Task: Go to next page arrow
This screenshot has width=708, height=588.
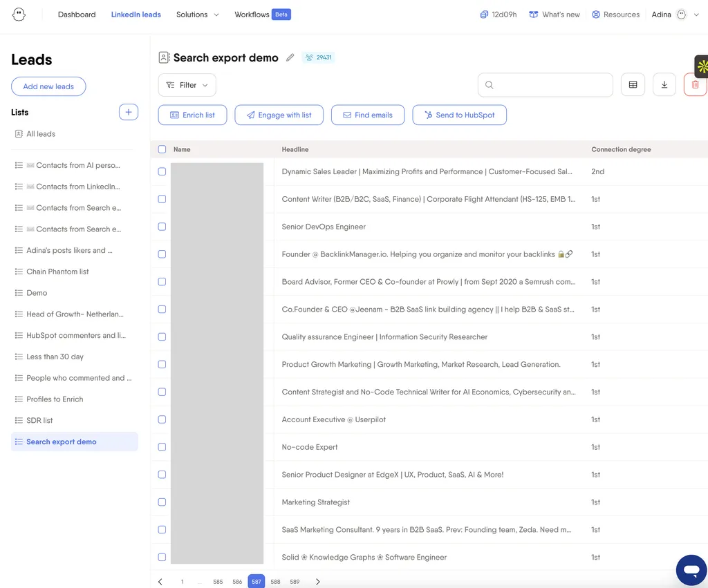Action: tap(318, 582)
